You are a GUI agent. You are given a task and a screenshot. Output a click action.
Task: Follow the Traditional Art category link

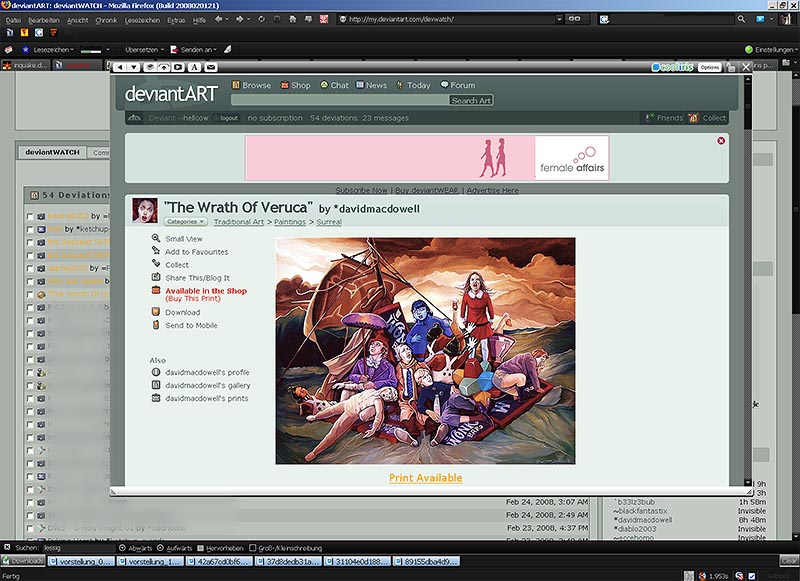(x=239, y=222)
